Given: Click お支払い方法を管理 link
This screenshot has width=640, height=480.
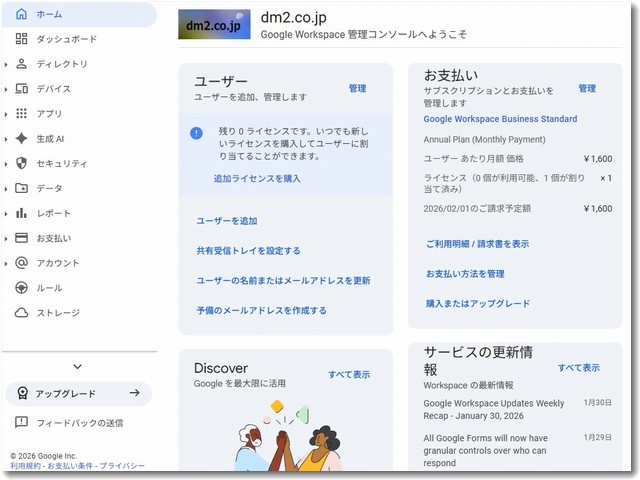Looking at the screenshot, I should [x=465, y=273].
